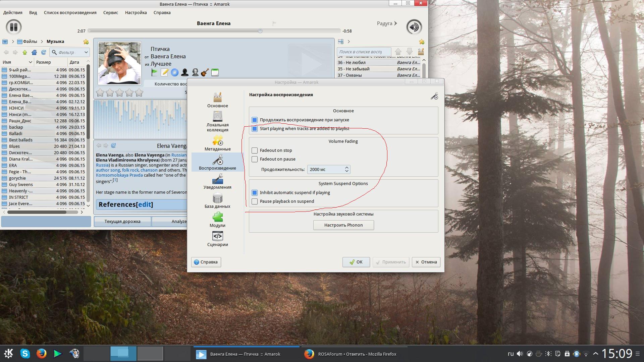Open the Метаданные settings section
This screenshot has height=362, width=644.
217,143
